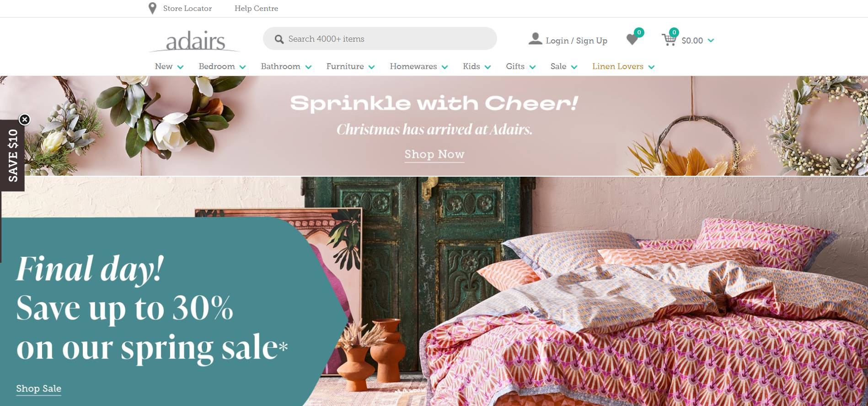The height and width of the screenshot is (406, 868).
Task: Click the Adairs logo
Action: pos(195,41)
